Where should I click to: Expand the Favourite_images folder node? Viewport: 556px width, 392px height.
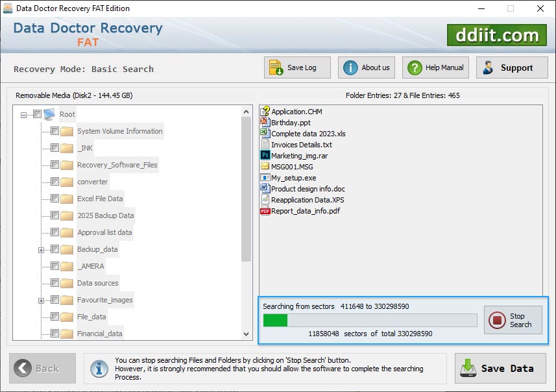click(41, 299)
